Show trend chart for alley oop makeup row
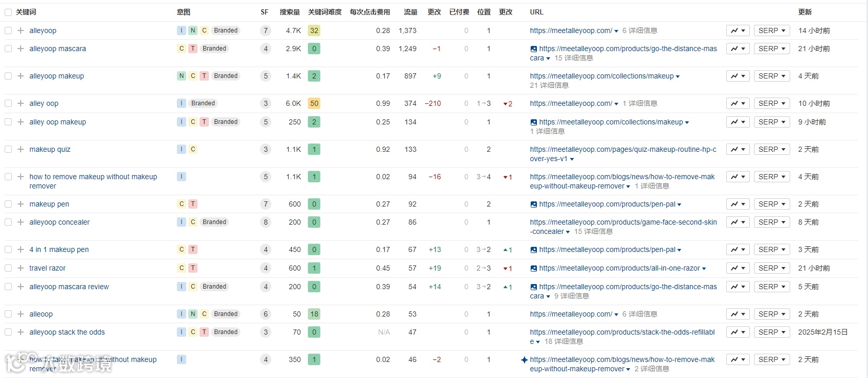Screen dimensions: 868x378 click(x=738, y=122)
